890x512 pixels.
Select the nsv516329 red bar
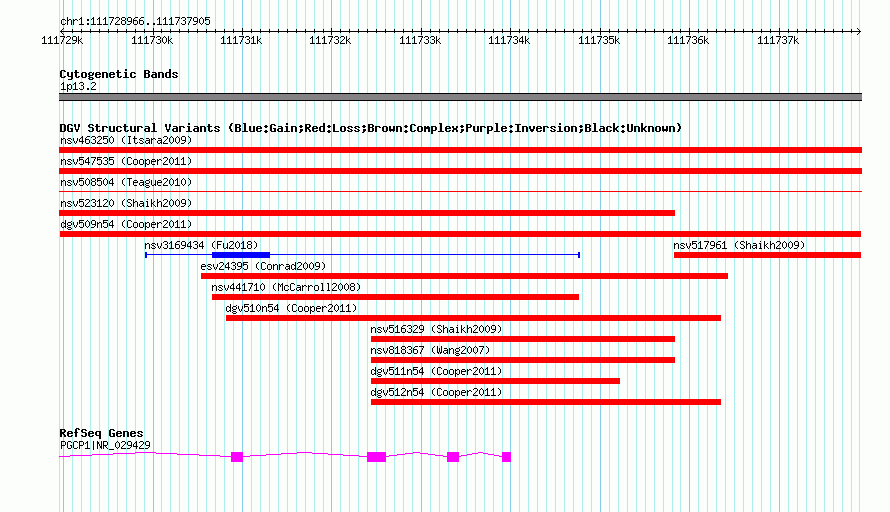(523, 339)
